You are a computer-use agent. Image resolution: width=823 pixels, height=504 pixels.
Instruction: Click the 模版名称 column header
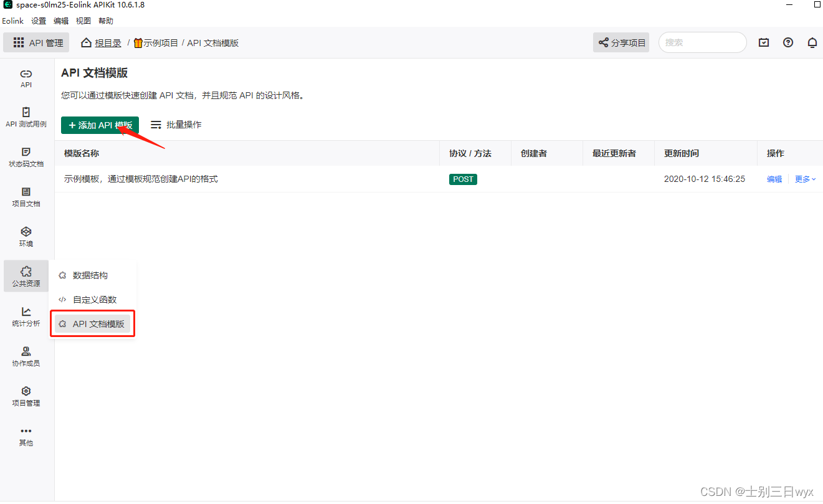point(82,153)
